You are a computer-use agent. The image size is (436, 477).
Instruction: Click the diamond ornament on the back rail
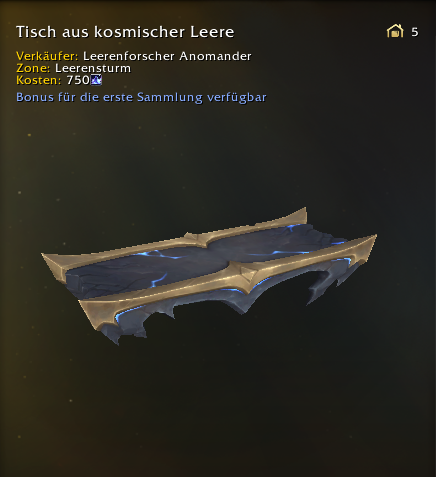click(x=199, y=239)
